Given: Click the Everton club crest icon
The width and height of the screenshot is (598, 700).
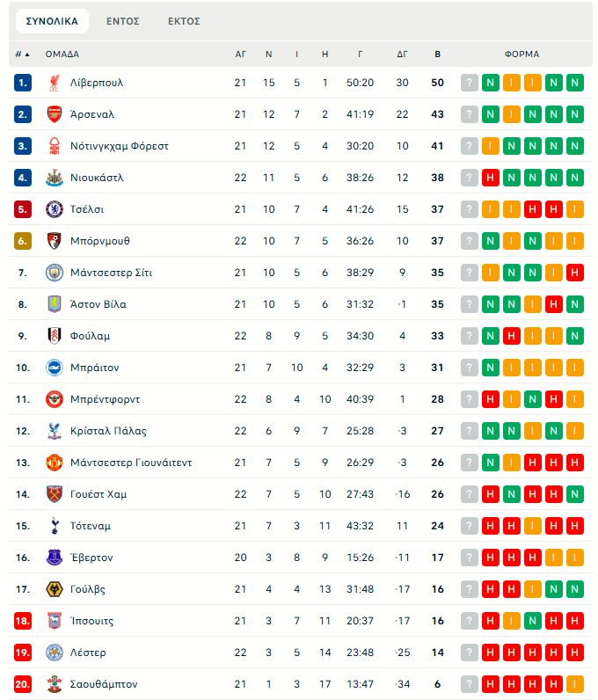Looking at the screenshot, I should coord(55,558).
